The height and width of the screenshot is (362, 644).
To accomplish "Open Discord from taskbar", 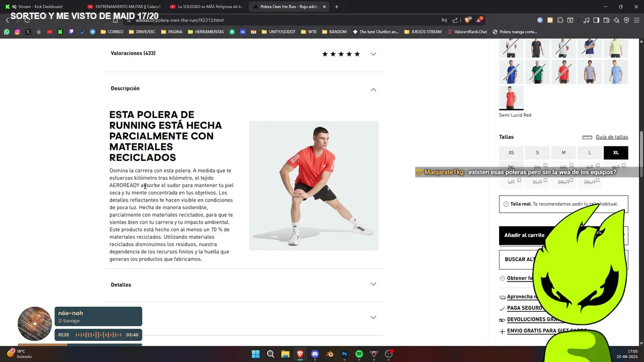I will click(x=315, y=354).
